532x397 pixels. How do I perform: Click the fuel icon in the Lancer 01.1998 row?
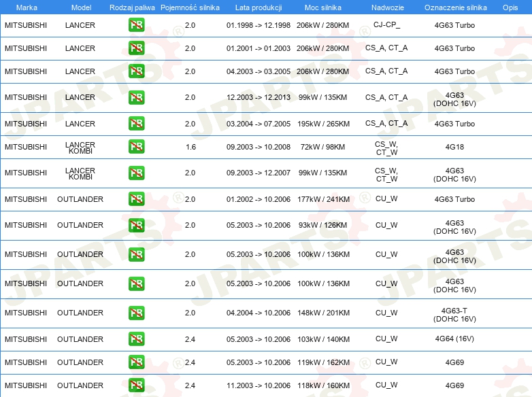[x=136, y=25]
